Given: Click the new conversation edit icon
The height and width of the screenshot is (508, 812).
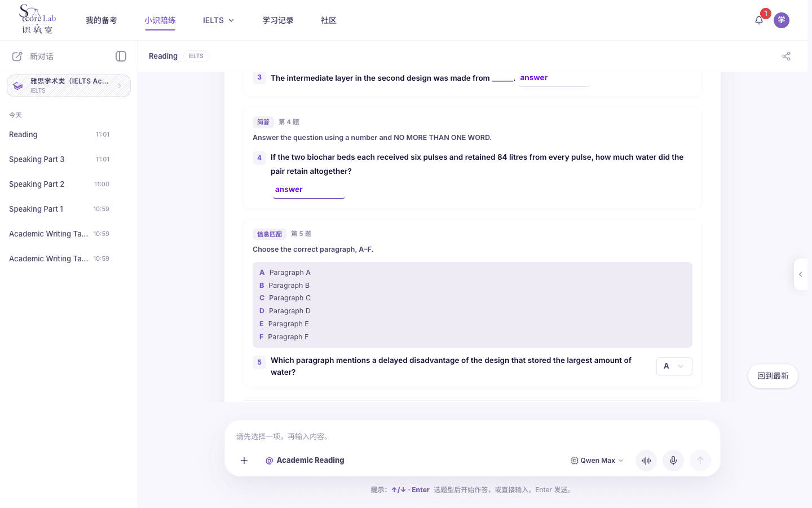Looking at the screenshot, I should [17, 56].
